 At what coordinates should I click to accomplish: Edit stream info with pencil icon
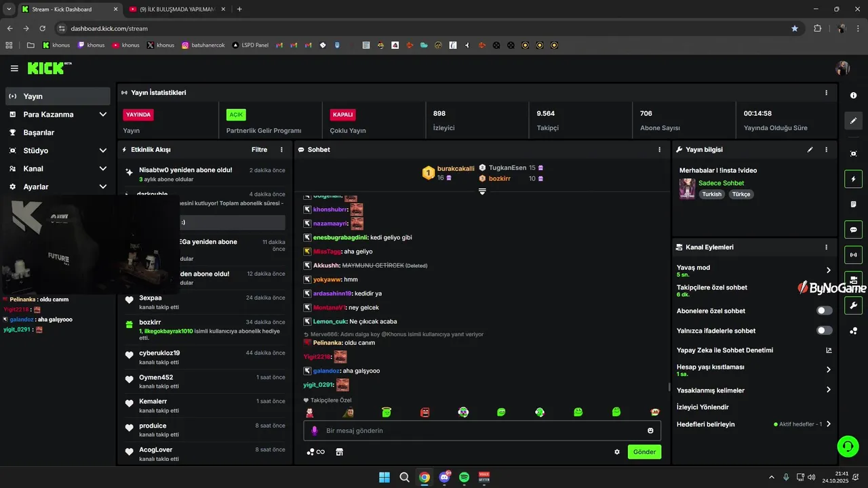coord(810,150)
